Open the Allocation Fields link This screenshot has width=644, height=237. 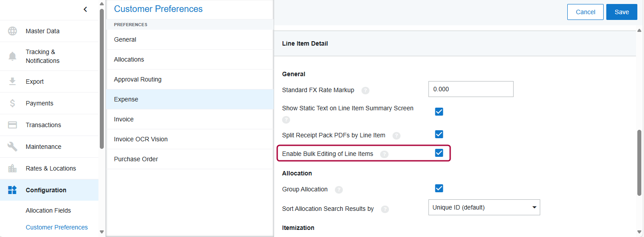point(48,210)
